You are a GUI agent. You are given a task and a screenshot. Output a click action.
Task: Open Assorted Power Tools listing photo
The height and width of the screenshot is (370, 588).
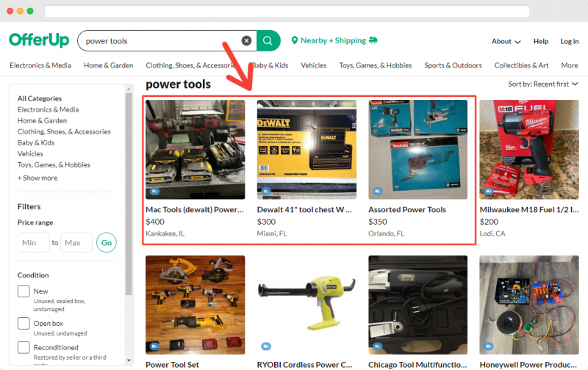[417, 150]
